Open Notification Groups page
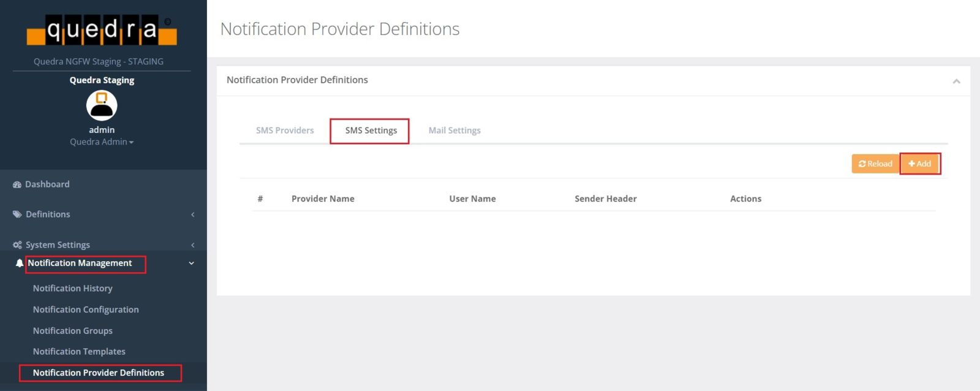The image size is (980, 391). (73, 331)
